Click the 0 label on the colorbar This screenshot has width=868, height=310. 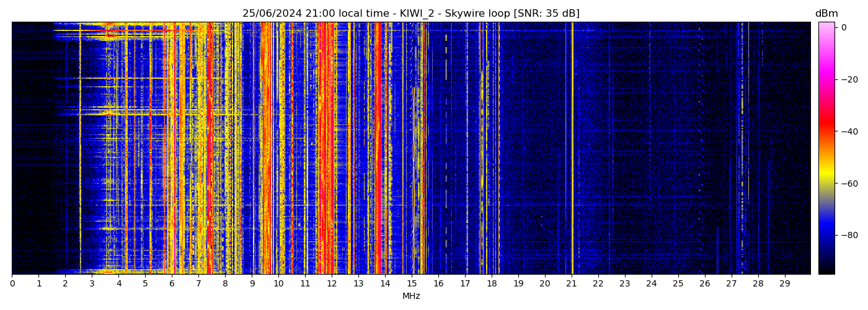click(844, 27)
